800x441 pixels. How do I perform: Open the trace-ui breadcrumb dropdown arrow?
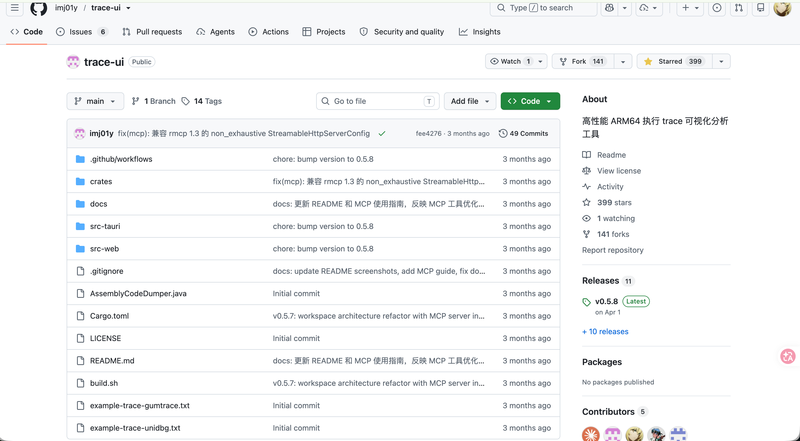coord(129,8)
